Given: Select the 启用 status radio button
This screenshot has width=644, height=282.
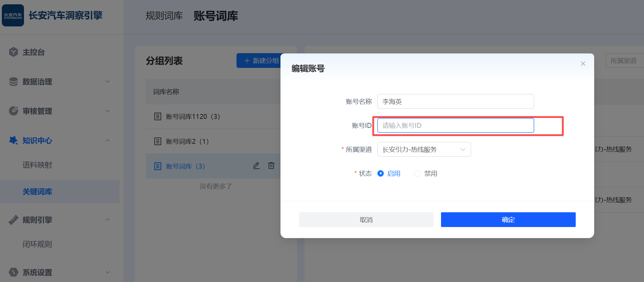Looking at the screenshot, I should [x=380, y=174].
